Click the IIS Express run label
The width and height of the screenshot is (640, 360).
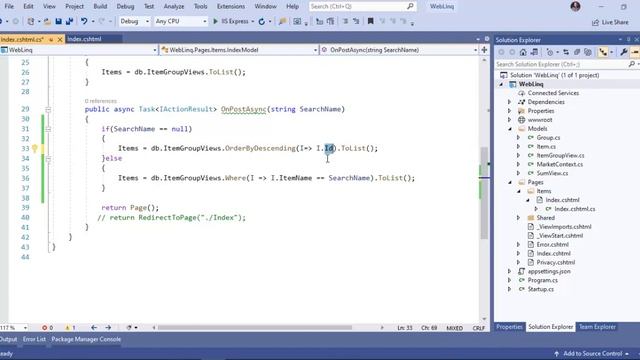coord(235,21)
